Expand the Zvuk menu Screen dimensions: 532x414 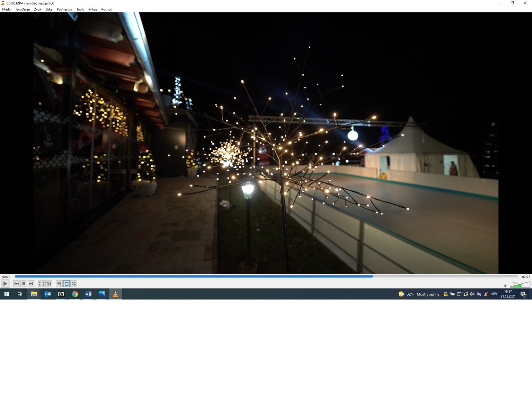tap(37, 9)
